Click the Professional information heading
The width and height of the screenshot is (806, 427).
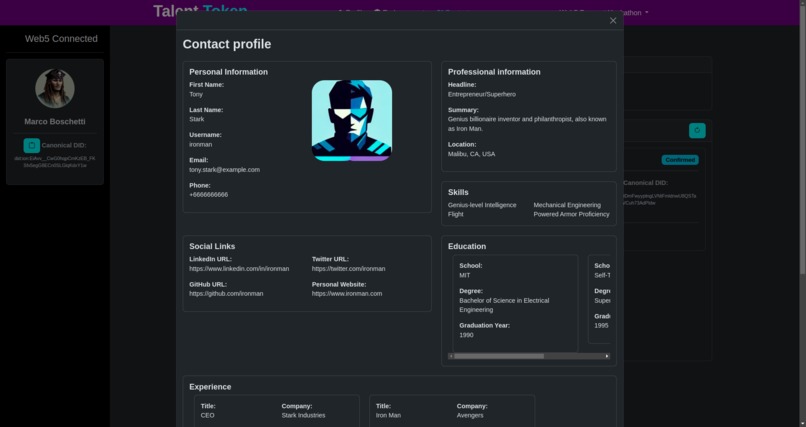click(x=494, y=72)
